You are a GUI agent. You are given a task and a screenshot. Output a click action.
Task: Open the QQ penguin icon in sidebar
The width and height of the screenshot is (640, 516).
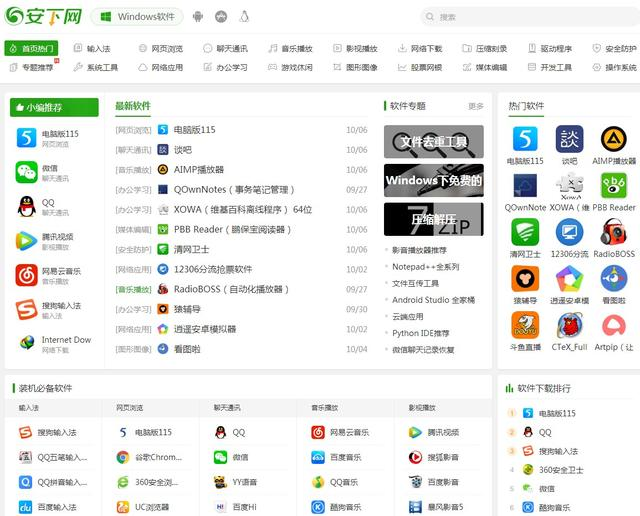(26, 207)
